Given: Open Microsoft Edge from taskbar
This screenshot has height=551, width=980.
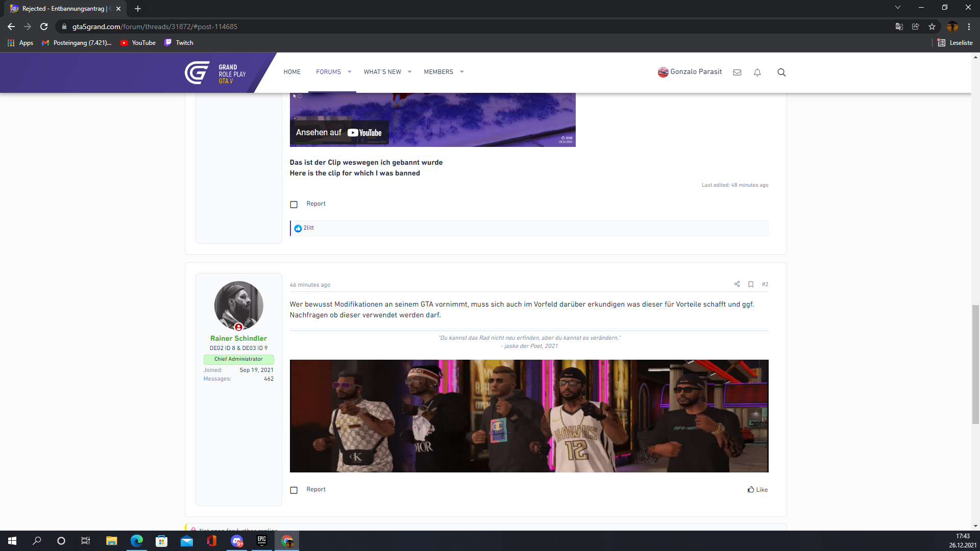Looking at the screenshot, I should tap(136, 541).
